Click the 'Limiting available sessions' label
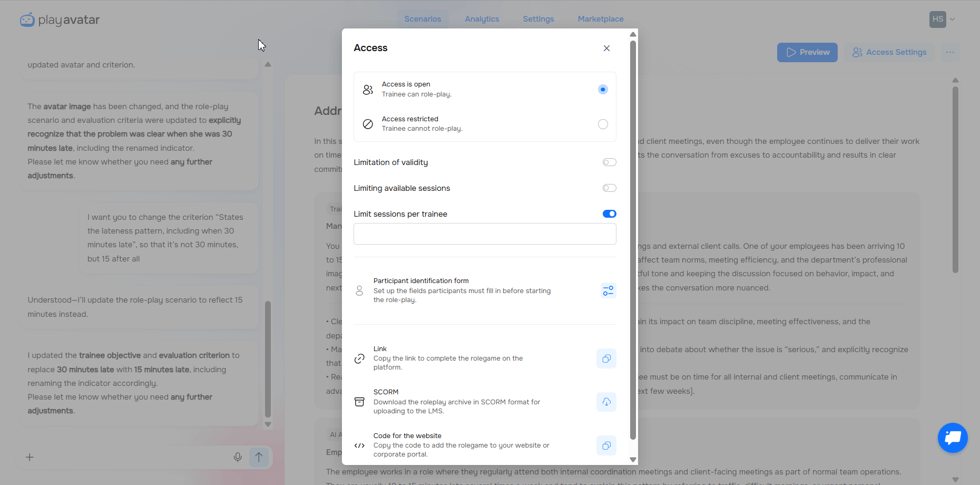 [x=402, y=188]
